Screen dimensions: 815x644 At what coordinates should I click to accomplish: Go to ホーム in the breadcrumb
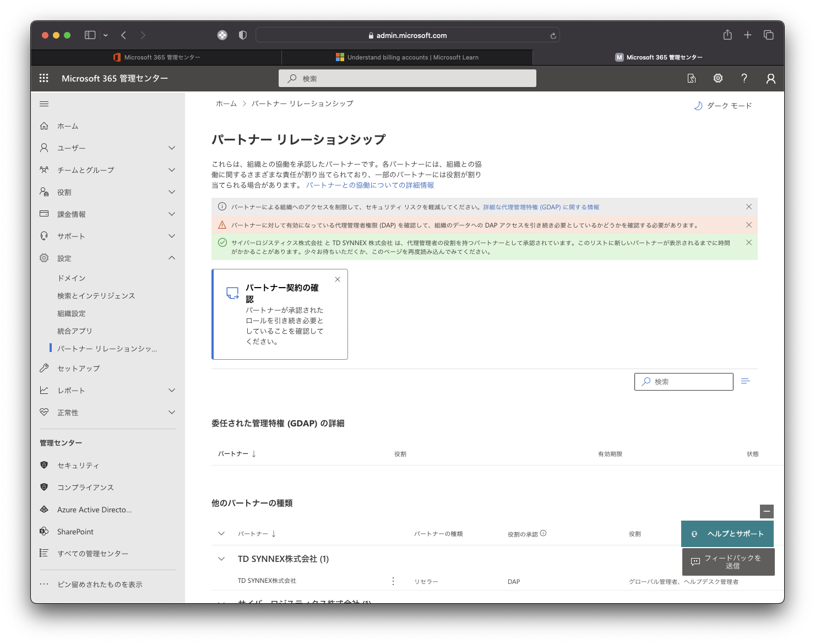tap(226, 104)
